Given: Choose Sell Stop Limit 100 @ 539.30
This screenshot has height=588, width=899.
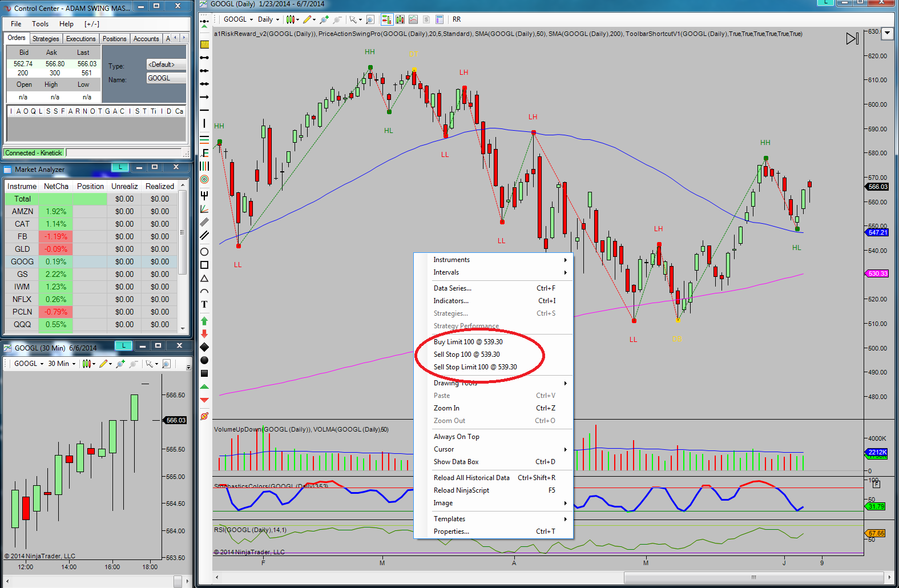Looking at the screenshot, I should (475, 367).
